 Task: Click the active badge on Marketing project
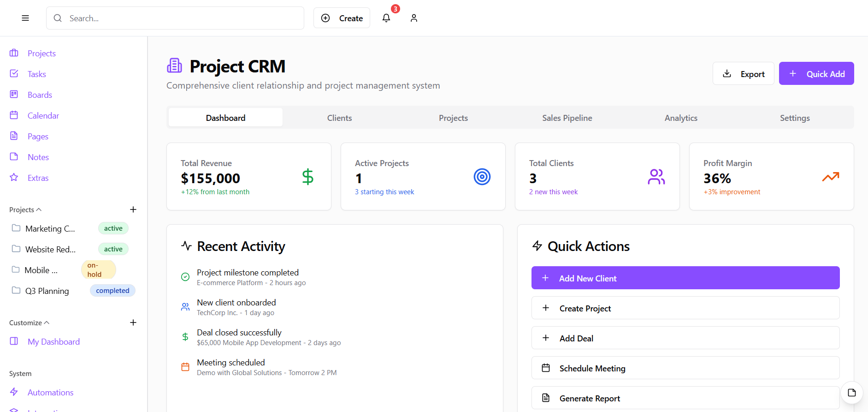(113, 228)
